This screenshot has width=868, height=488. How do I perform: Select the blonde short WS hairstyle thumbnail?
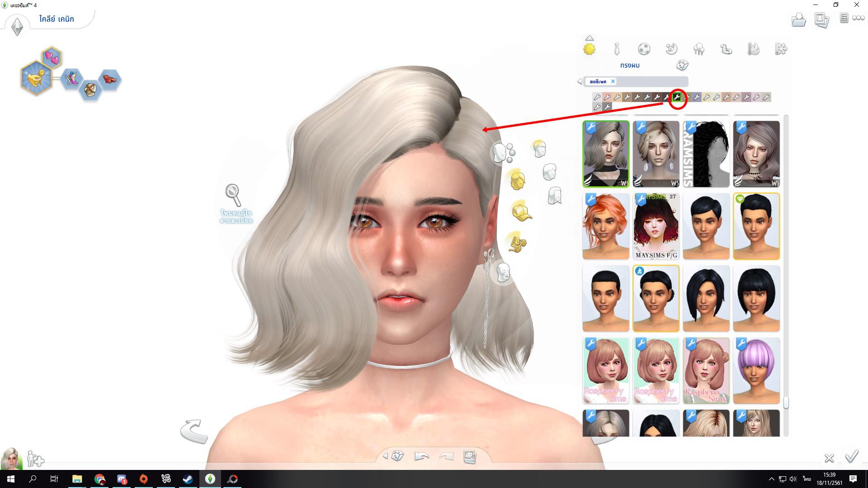[656, 154]
